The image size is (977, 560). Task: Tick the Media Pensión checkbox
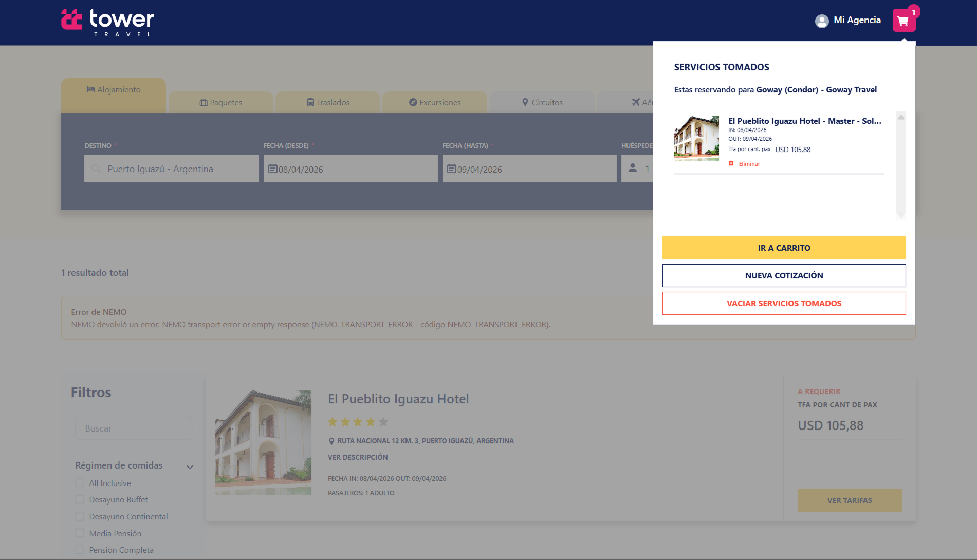pos(80,533)
